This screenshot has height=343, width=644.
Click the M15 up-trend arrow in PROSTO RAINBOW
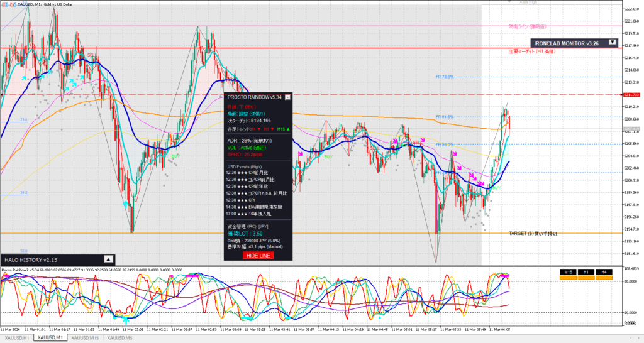click(x=287, y=128)
